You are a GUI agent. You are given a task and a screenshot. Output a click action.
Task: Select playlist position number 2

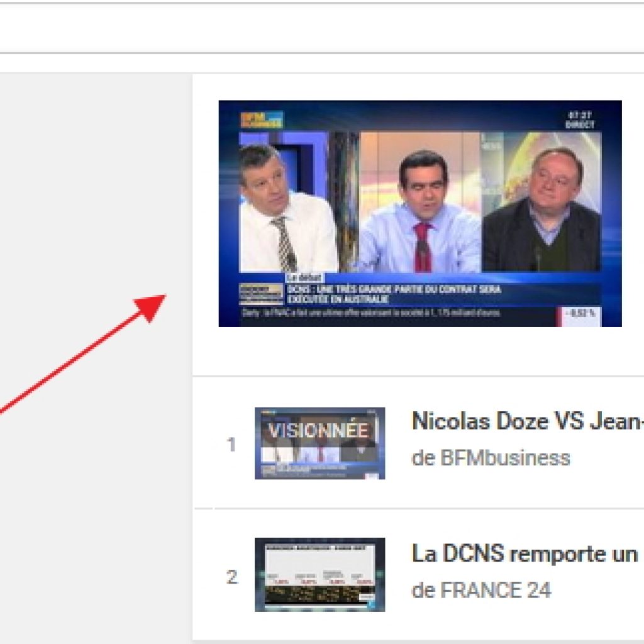232,577
